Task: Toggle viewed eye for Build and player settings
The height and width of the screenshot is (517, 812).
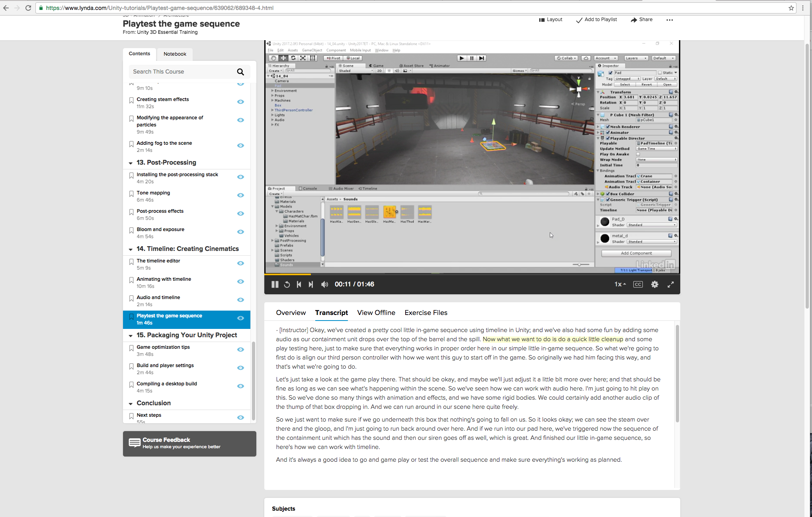Action: [240, 368]
